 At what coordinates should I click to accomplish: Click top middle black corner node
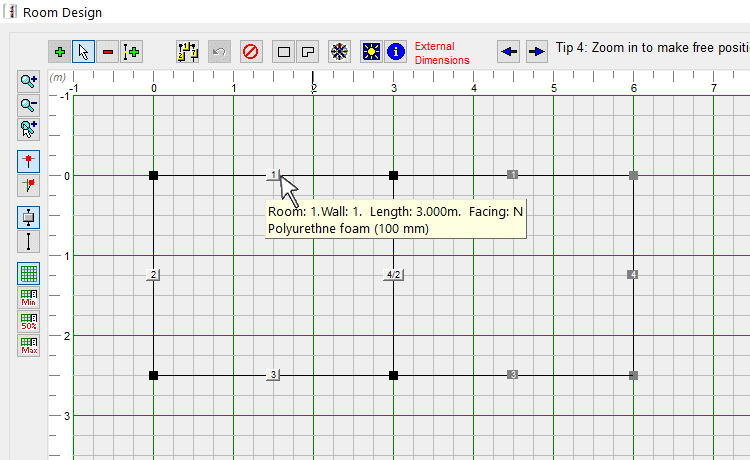click(393, 175)
